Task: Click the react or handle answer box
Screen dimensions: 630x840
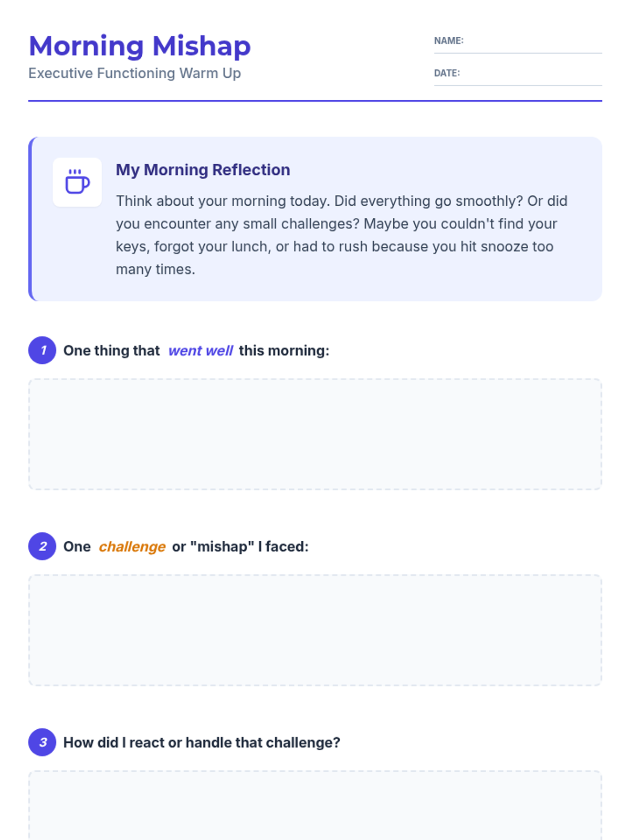Action: pyautogui.click(x=315, y=805)
